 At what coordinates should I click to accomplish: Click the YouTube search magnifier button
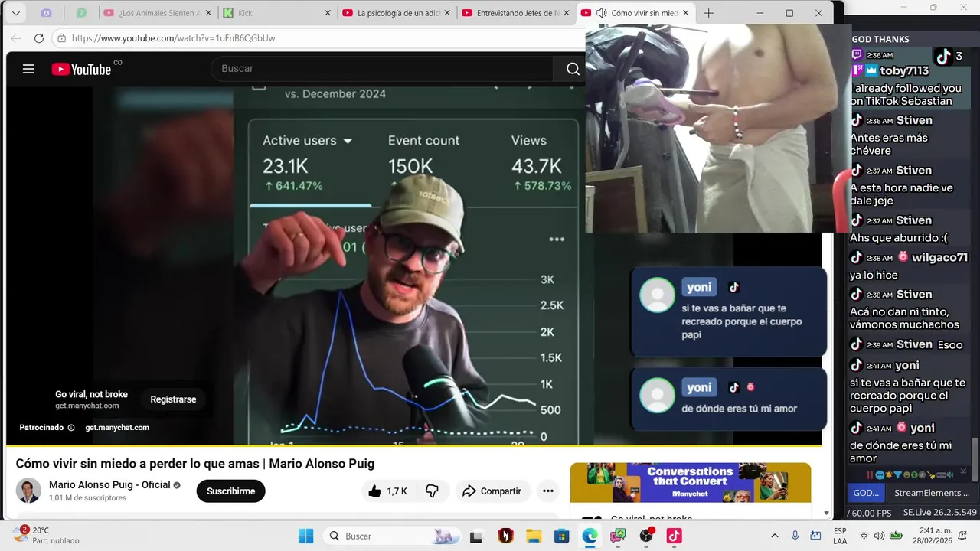(573, 69)
